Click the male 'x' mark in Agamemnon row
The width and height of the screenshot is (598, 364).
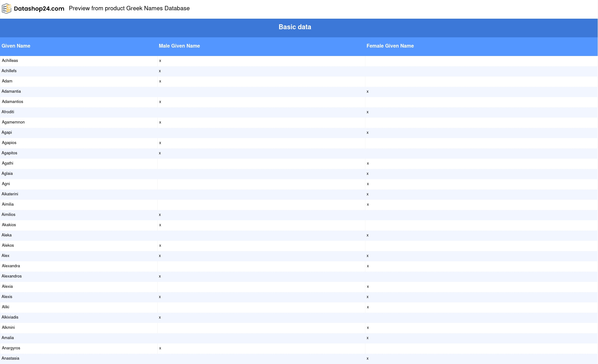160,123
